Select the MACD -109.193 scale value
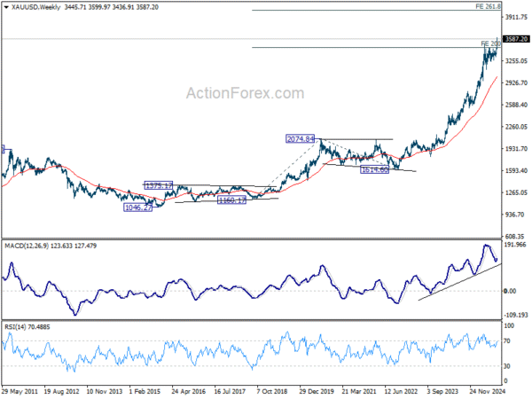Image resolution: width=532 pixels, height=399 pixels. click(516, 315)
